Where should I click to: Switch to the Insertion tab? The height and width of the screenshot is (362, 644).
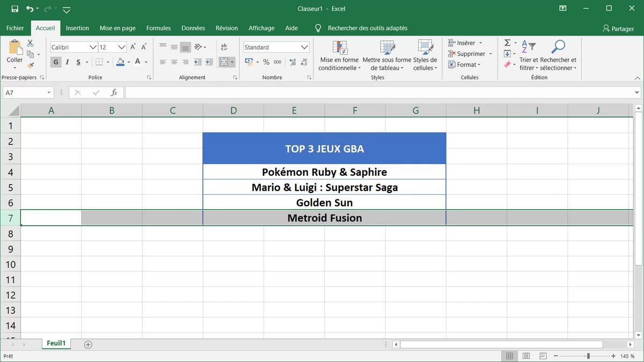click(77, 28)
